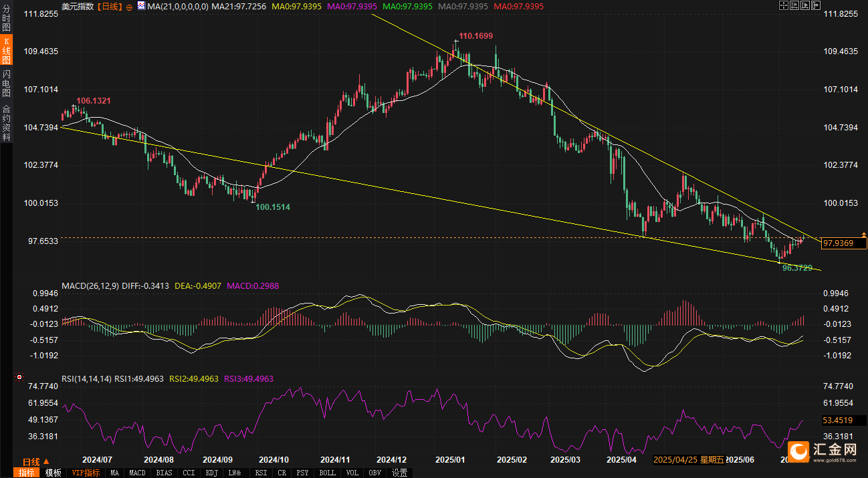
Task: Open the 设置 settings button
Action: [x=400, y=473]
